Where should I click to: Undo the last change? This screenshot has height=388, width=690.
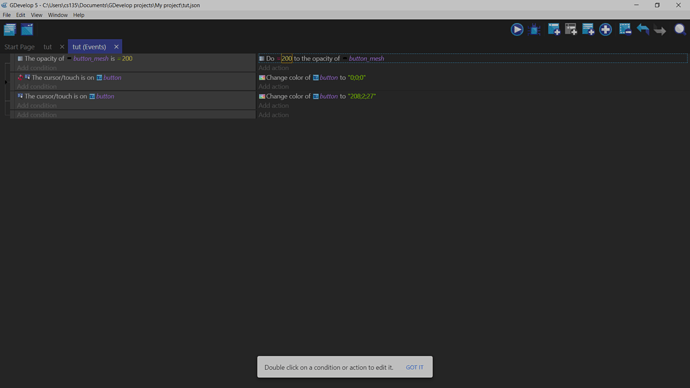pyautogui.click(x=643, y=29)
